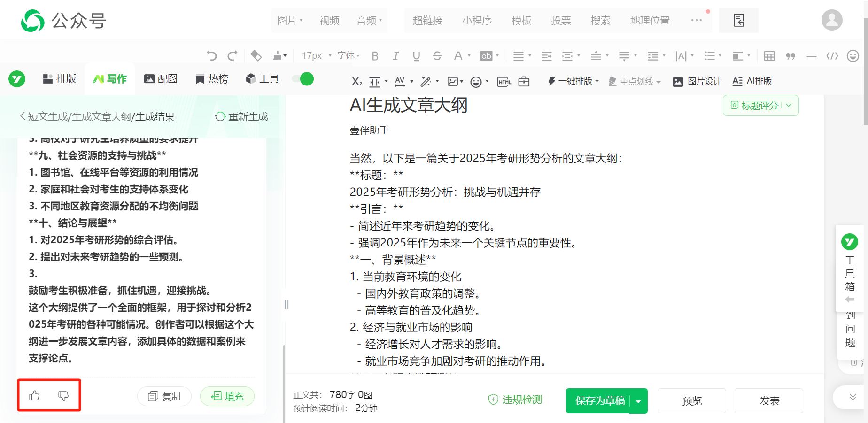Expand the 图片 insert dropdown
This screenshot has width=868, height=423.
pos(290,20)
